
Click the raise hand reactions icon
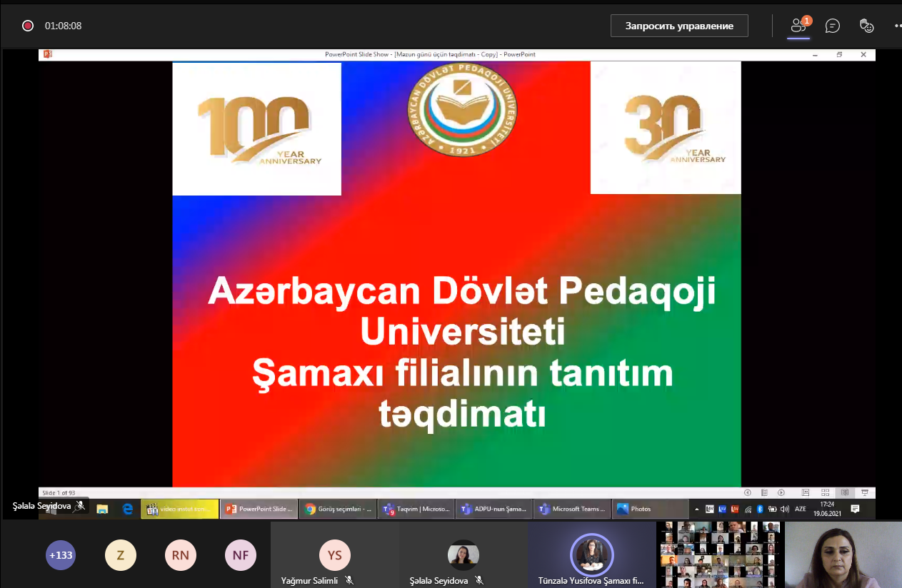pos(866,26)
